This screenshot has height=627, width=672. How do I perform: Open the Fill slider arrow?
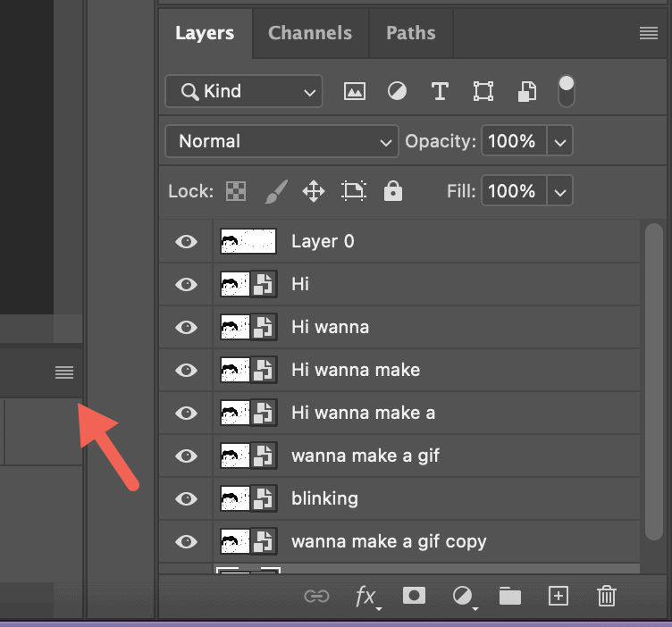point(560,191)
